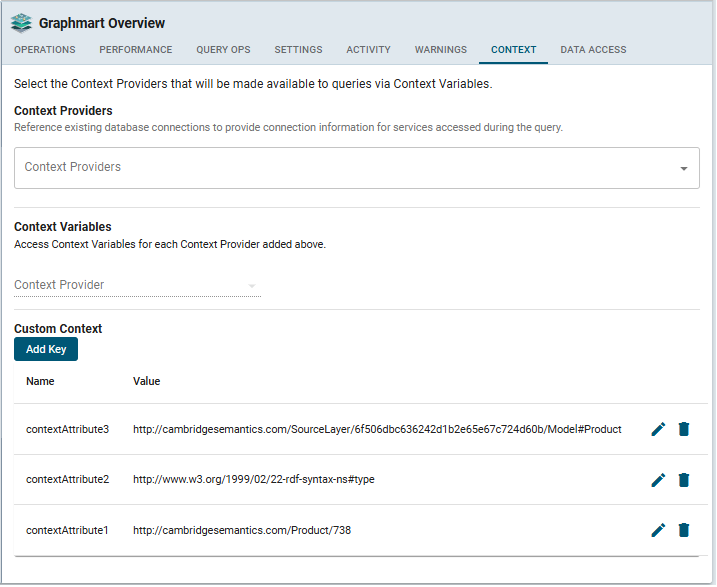Click the Name column header
Image resolution: width=717 pixels, height=587 pixels.
(x=40, y=381)
